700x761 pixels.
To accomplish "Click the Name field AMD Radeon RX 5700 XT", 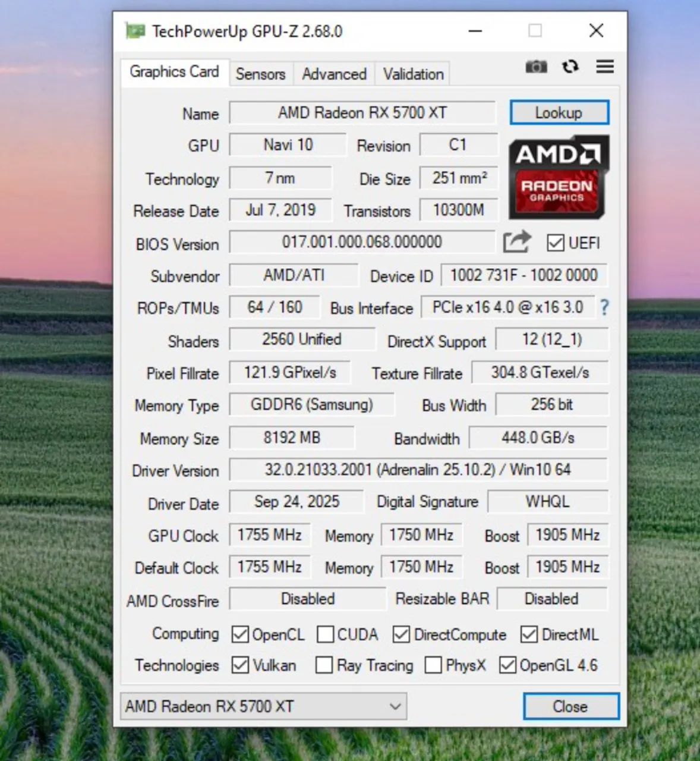I will point(362,112).
